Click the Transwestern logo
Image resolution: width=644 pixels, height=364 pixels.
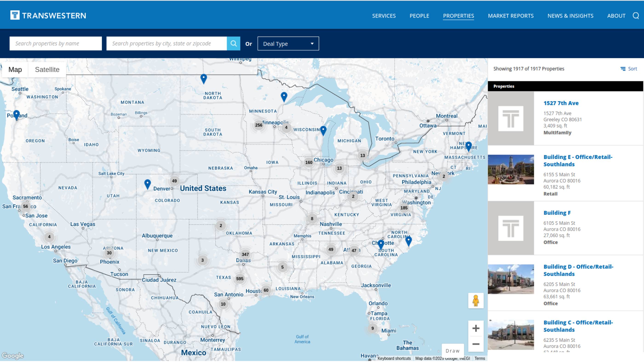click(48, 15)
